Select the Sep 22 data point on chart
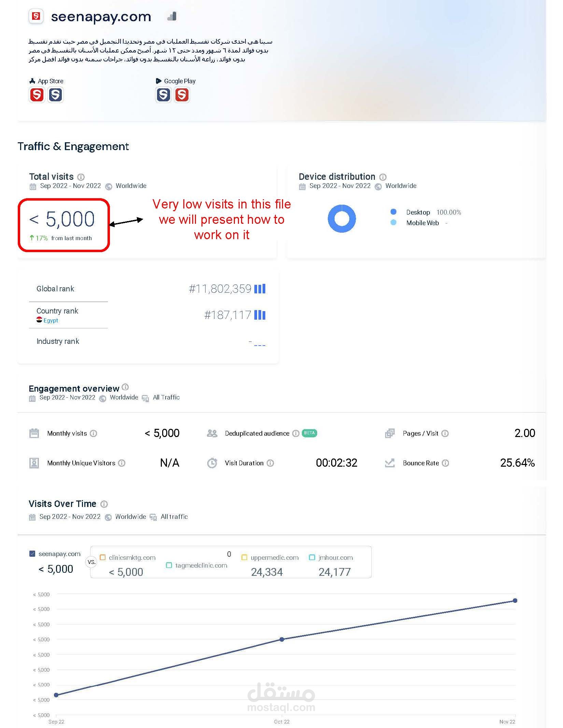563x728 pixels. (x=56, y=695)
